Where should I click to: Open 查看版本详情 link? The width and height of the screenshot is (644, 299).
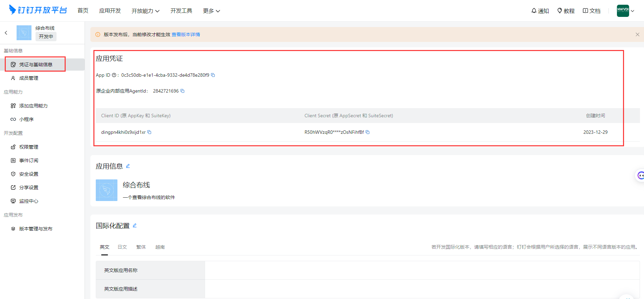186,34
